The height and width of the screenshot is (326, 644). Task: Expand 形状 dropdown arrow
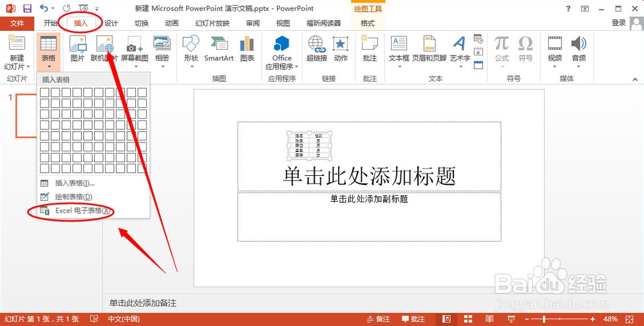[x=191, y=66]
